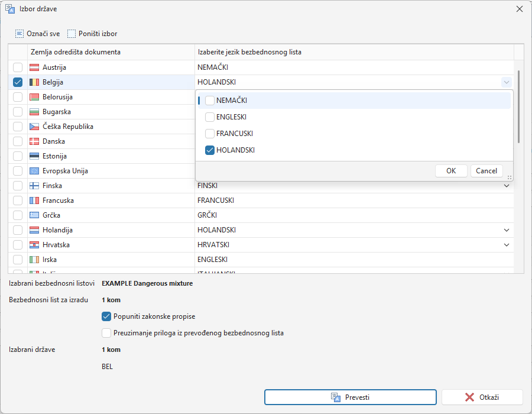
Task: Expand the Holandija language dropdown
Action: (x=506, y=230)
